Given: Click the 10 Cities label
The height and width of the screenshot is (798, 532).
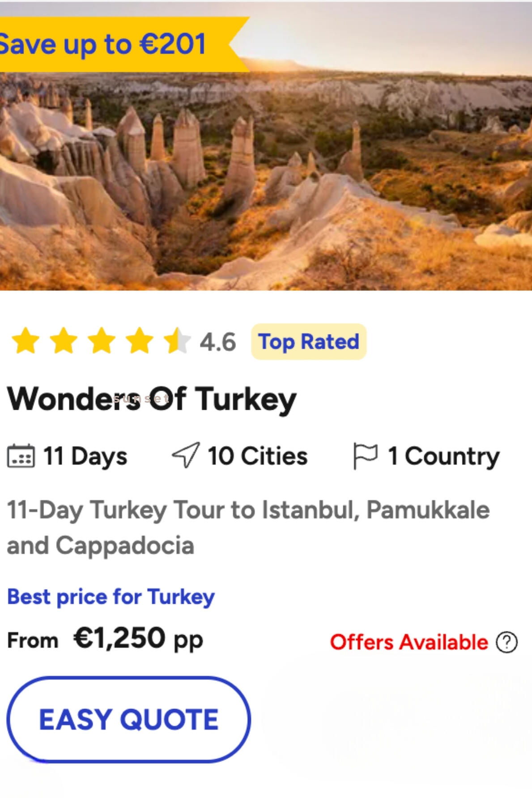Looking at the screenshot, I should [258, 456].
